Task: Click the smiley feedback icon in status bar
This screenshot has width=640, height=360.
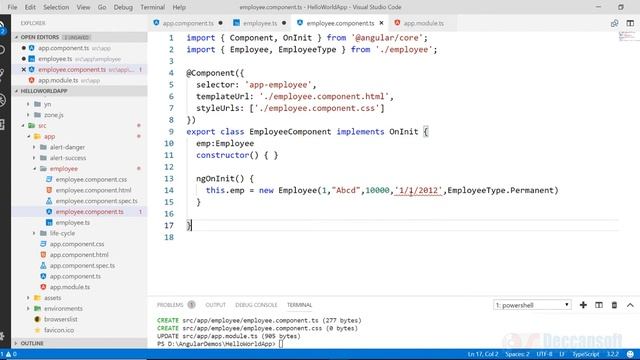Action: tap(630, 354)
